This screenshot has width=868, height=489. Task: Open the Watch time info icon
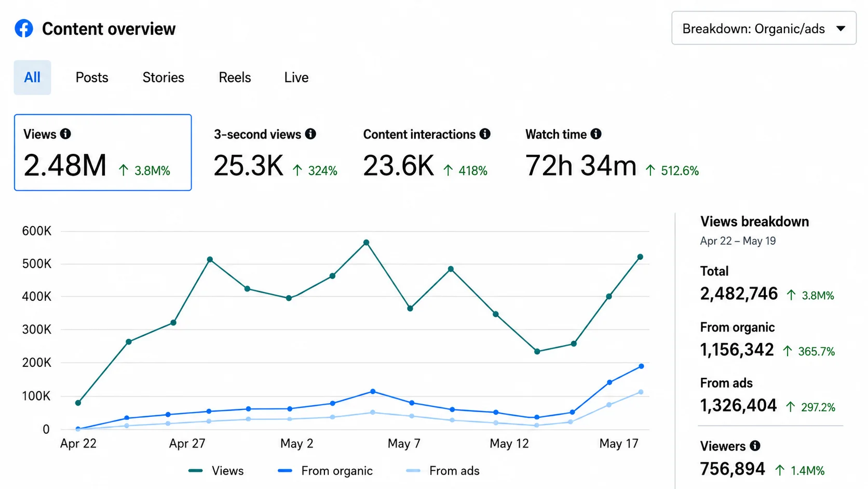[596, 134]
